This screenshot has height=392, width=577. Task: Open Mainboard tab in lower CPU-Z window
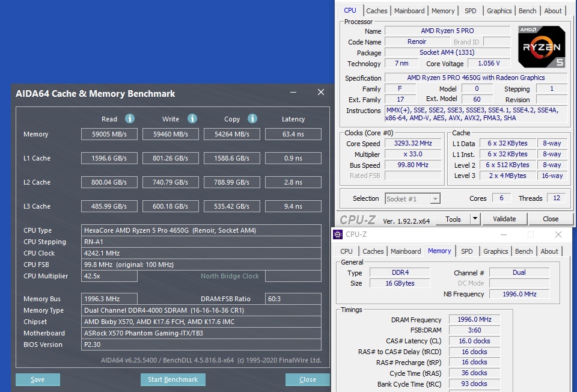[406, 251]
